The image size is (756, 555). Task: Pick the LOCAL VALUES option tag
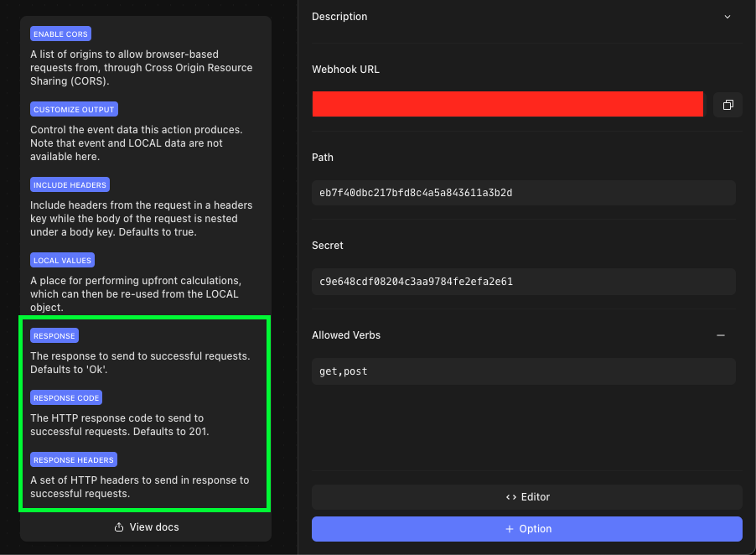(x=62, y=261)
